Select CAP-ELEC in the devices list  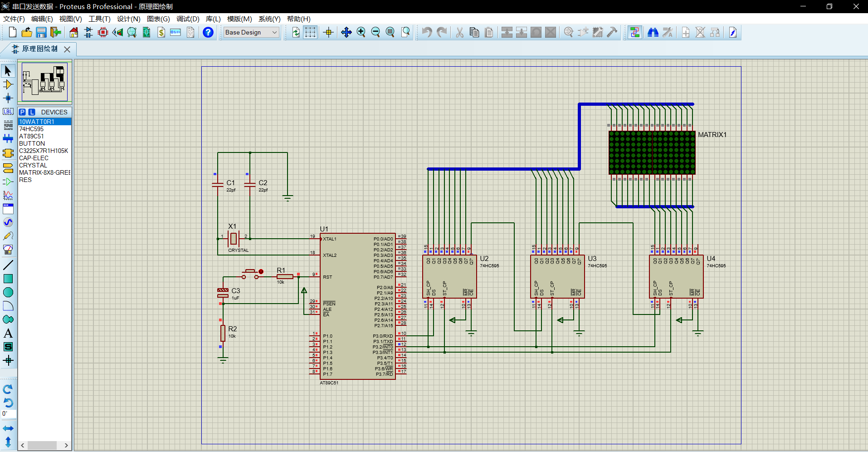[44, 158]
